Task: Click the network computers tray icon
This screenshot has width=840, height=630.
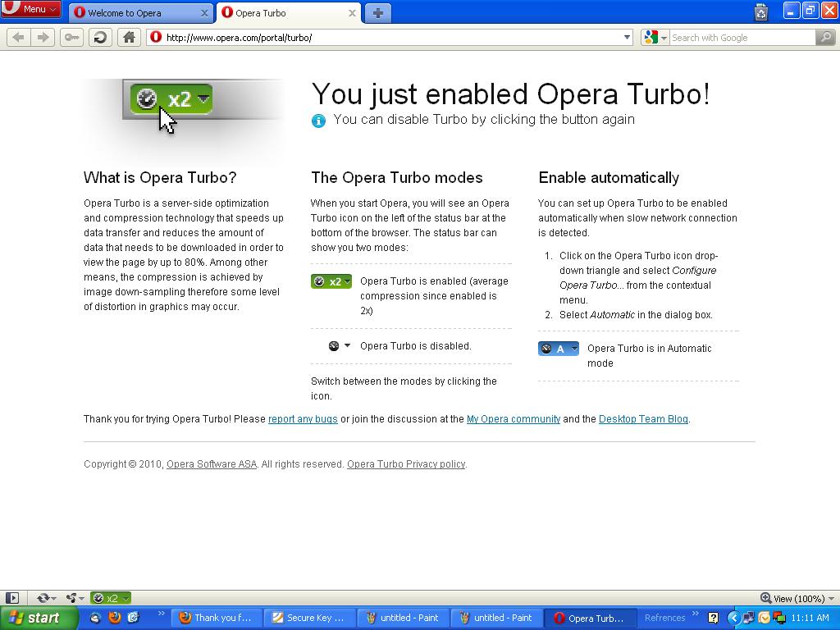Action: (x=748, y=619)
